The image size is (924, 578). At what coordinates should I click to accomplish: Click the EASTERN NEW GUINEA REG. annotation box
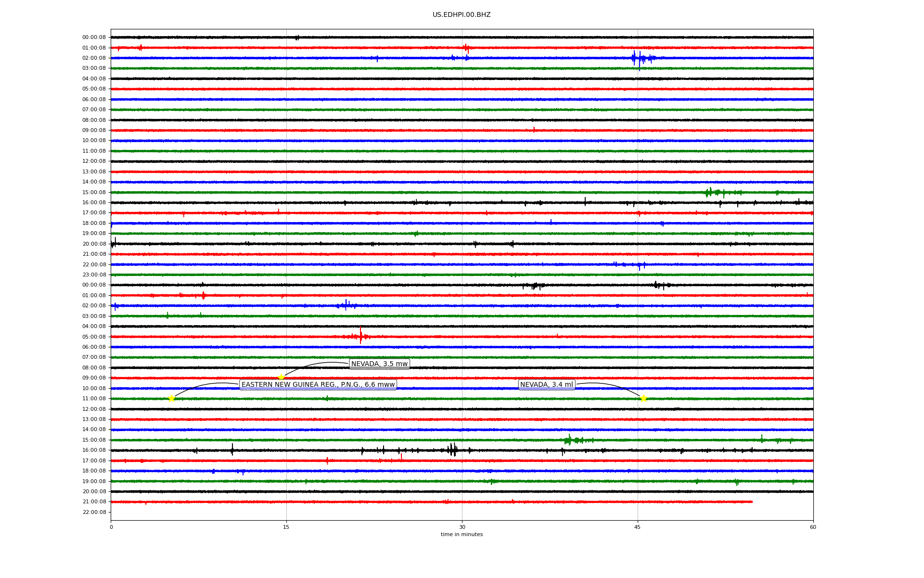(x=318, y=385)
